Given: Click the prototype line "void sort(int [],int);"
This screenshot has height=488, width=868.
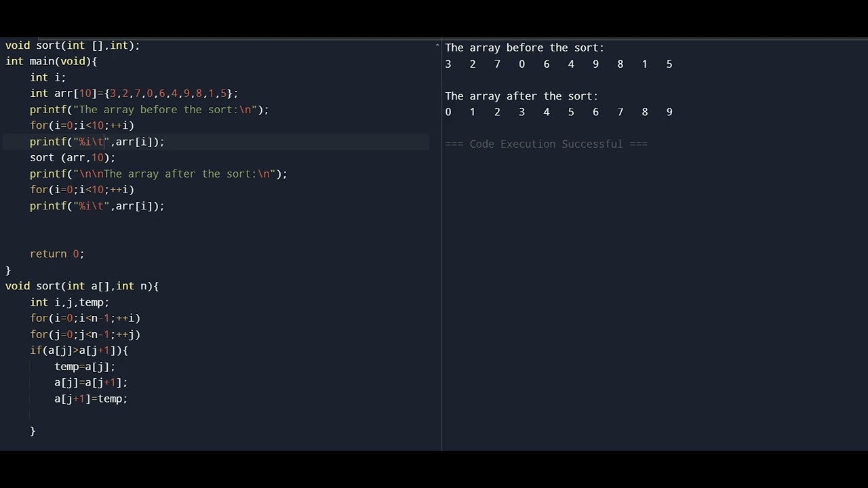Looking at the screenshot, I should pyautogui.click(x=73, y=45).
